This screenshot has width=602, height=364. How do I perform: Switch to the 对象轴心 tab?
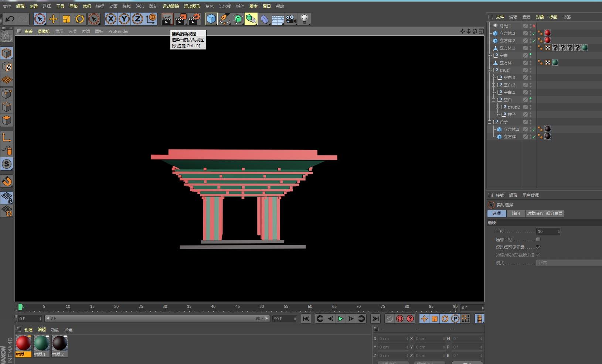[535, 213]
